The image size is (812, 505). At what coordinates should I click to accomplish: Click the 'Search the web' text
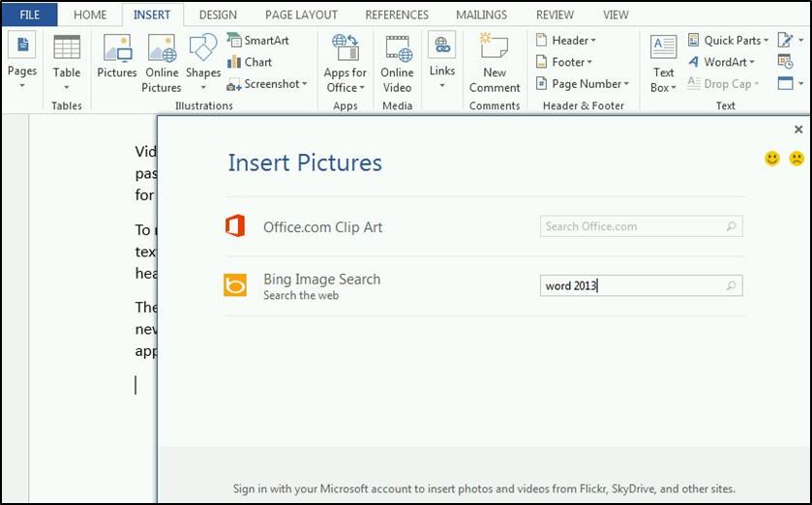301,295
